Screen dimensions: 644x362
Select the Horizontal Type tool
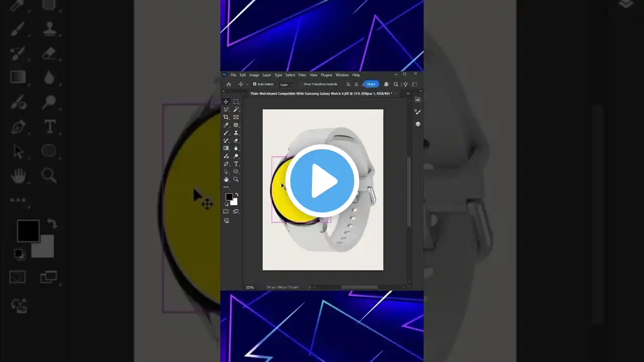click(236, 164)
